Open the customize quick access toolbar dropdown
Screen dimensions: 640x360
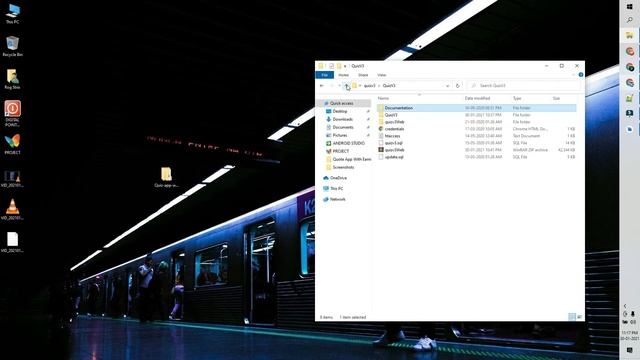(345, 66)
